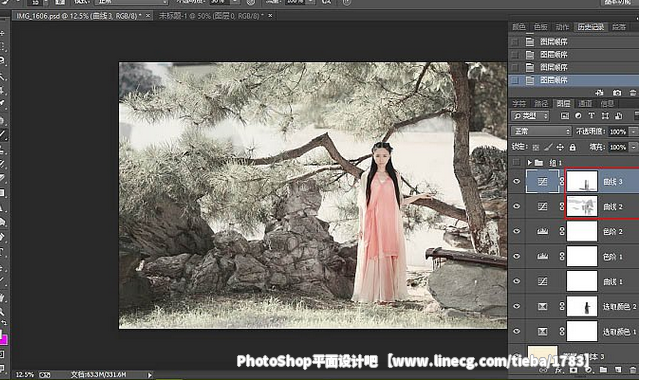645x380 pixels.
Task: Select 曲线 3 layer mask thumbnail
Action: click(x=582, y=181)
